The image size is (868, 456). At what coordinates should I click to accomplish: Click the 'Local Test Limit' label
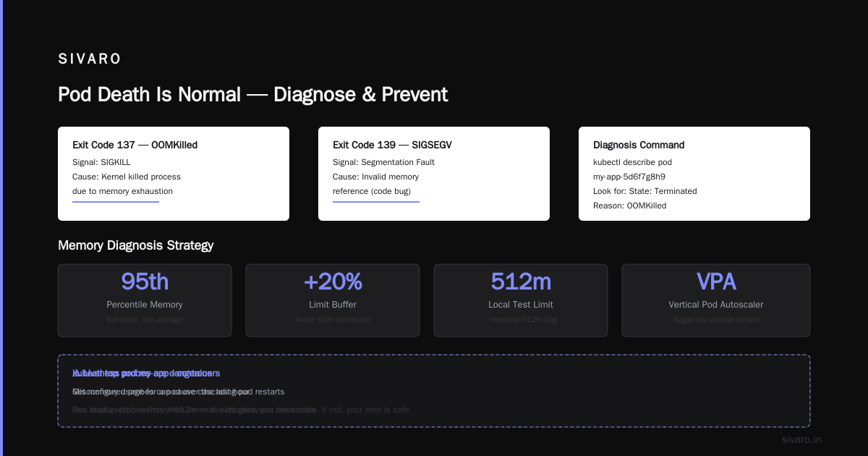tap(521, 305)
